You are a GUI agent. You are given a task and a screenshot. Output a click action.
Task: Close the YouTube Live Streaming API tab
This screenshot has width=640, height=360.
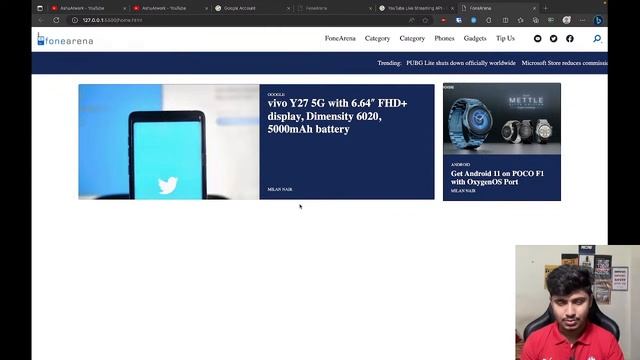click(x=452, y=8)
